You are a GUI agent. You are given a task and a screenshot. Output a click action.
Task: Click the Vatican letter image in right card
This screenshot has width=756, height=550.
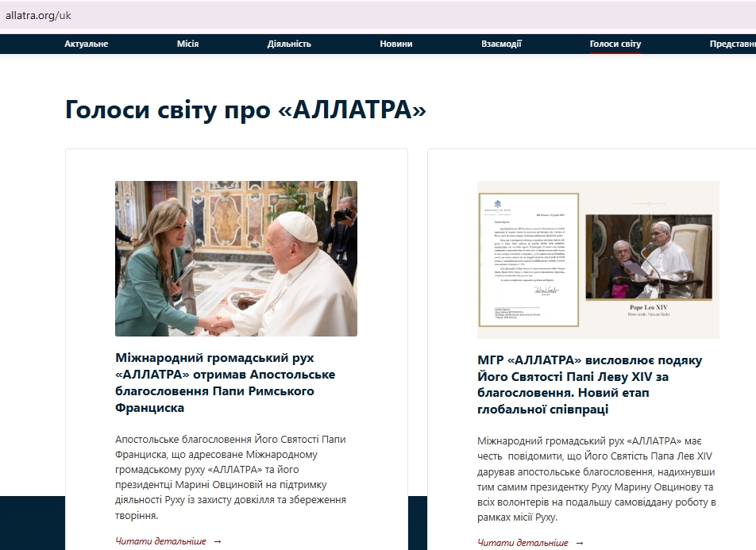pos(528,260)
